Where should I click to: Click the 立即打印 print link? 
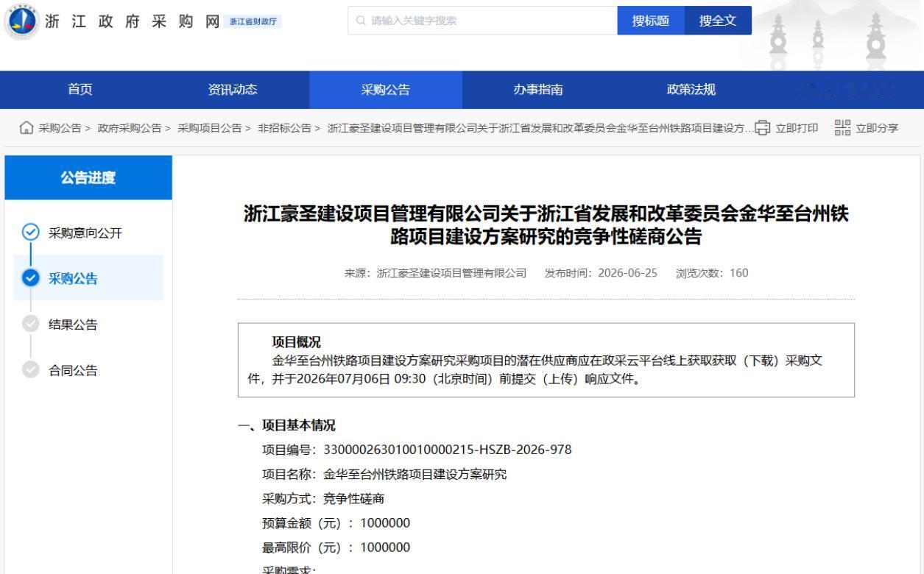[x=797, y=128]
